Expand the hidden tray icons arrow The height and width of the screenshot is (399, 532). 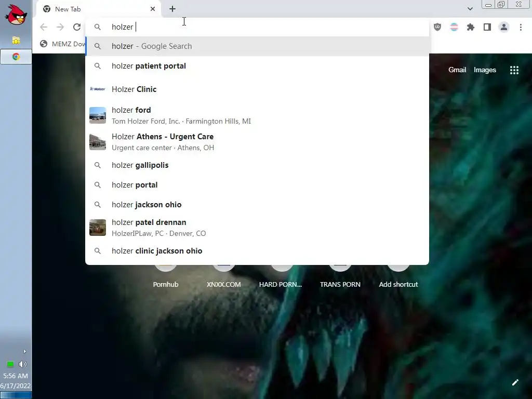click(x=24, y=352)
